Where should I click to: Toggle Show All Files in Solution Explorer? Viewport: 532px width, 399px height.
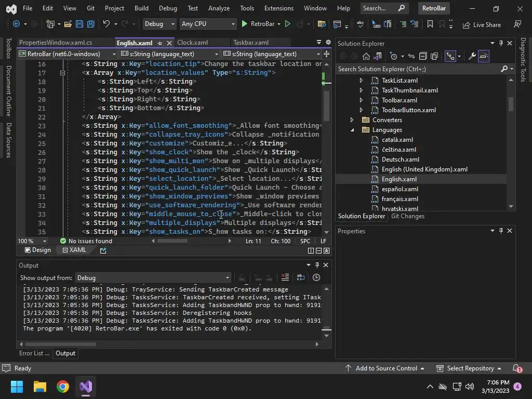[434, 56]
